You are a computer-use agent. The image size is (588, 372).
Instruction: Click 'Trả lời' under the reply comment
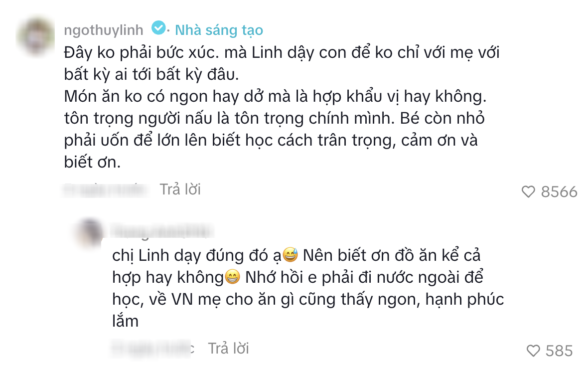click(229, 349)
